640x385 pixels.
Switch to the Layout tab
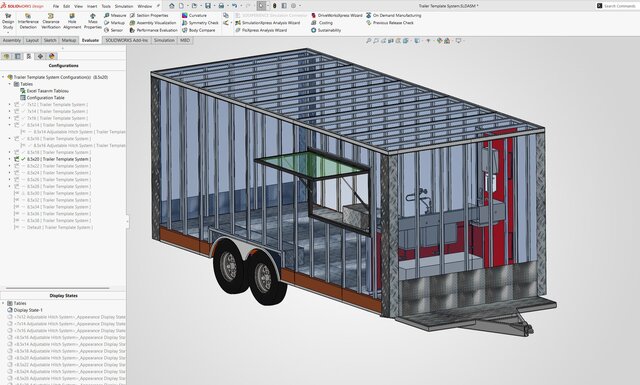[x=32, y=40]
